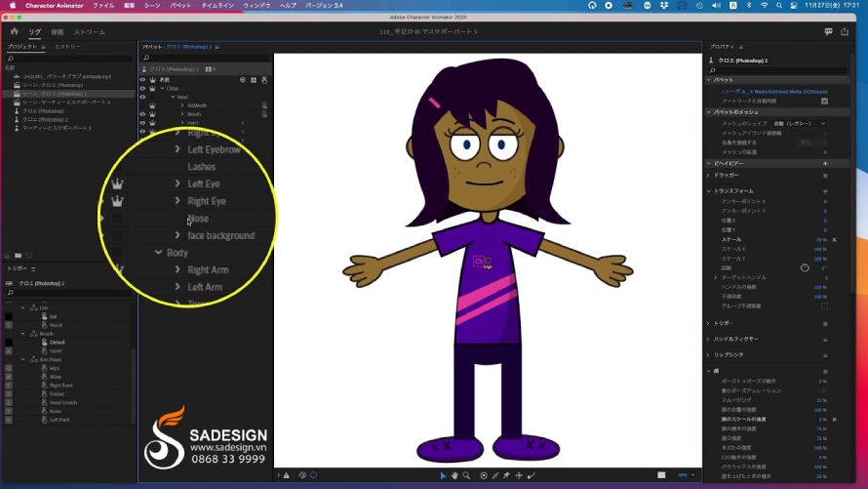Open the puppet source file path link
Screen dimensions: 868x489
coord(774,92)
